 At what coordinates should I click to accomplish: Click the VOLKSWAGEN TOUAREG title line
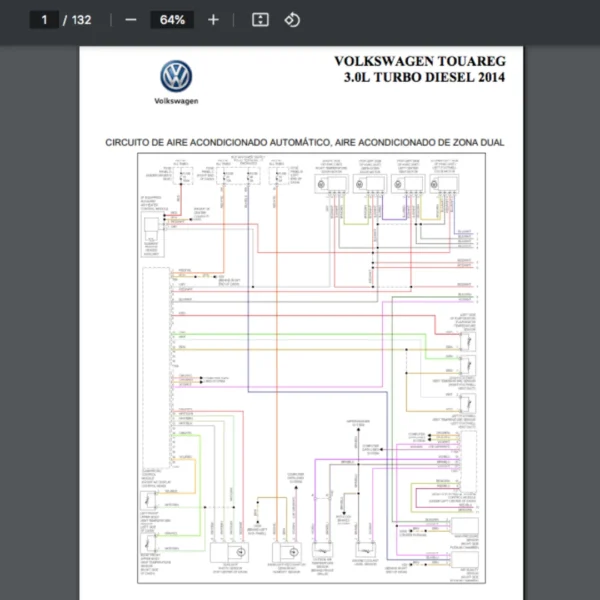click(x=420, y=61)
